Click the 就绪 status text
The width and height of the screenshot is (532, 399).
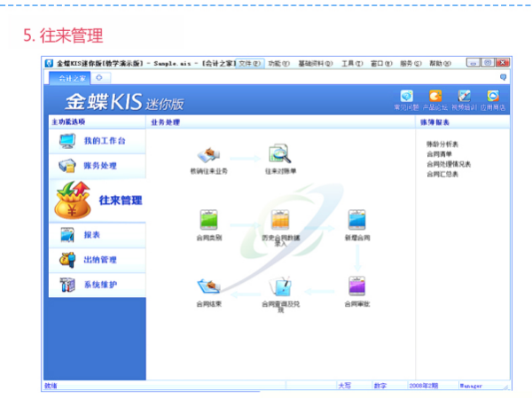click(x=51, y=386)
